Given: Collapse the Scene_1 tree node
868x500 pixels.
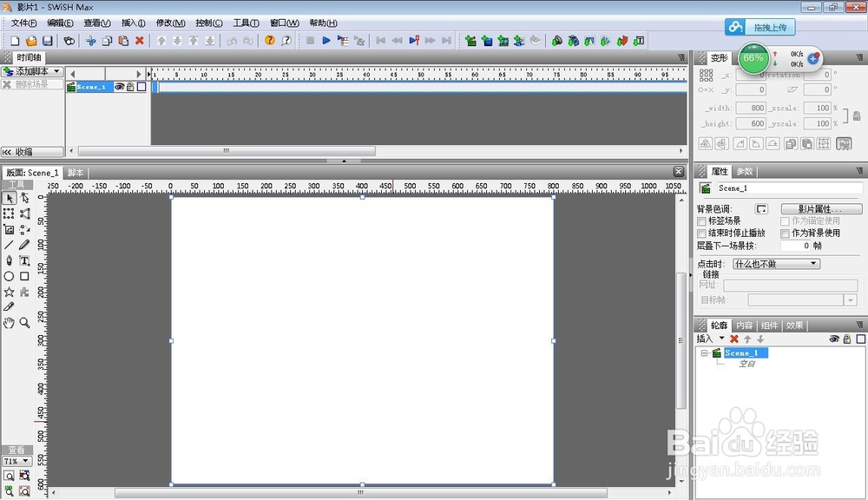Looking at the screenshot, I should click(x=704, y=352).
